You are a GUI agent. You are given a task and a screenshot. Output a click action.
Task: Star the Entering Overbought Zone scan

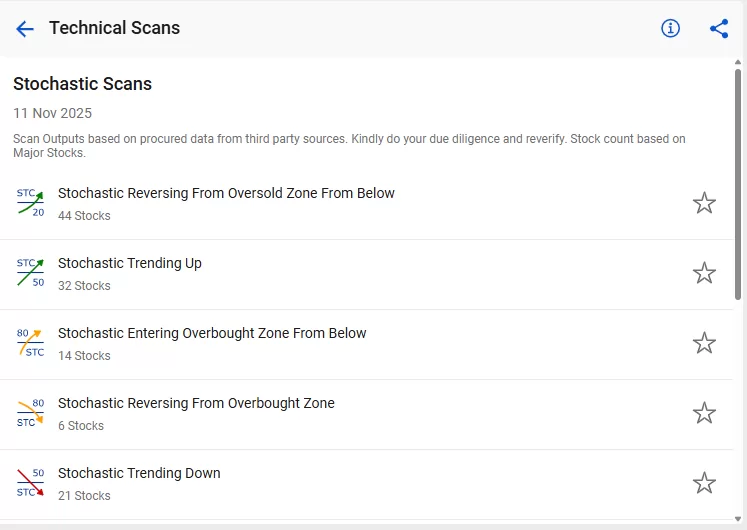pos(704,343)
